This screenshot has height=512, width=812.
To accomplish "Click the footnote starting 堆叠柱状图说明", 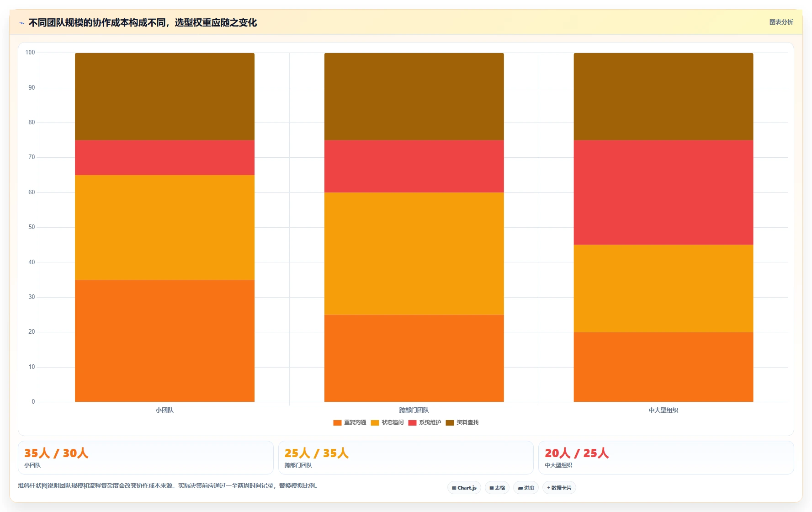I will coord(168,485).
